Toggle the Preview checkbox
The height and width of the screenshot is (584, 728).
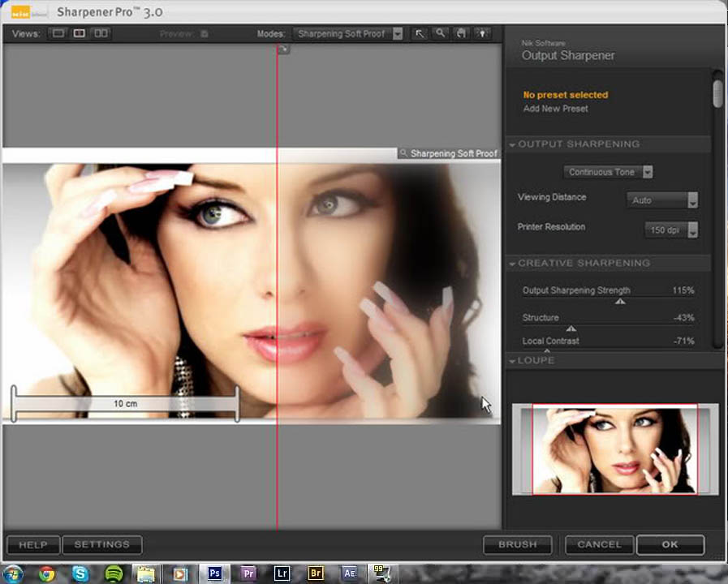[205, 34]
